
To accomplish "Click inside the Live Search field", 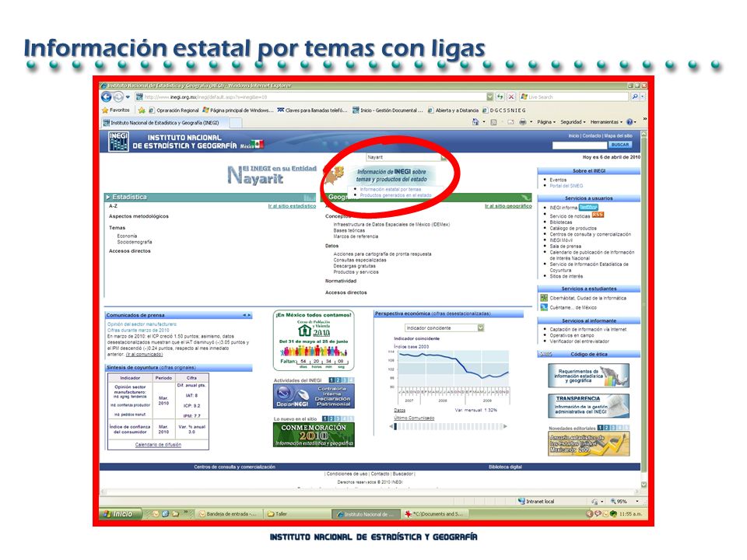I will [x=574, y=96].
